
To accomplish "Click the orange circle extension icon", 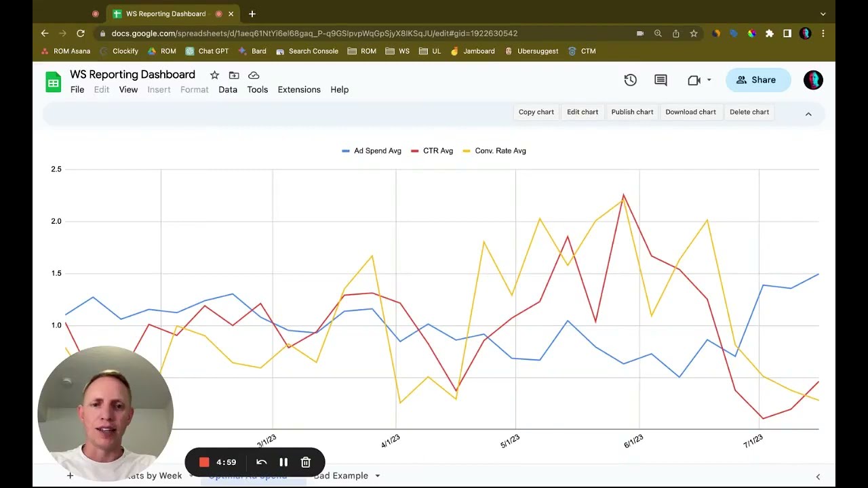I will [x=716, y=33].
